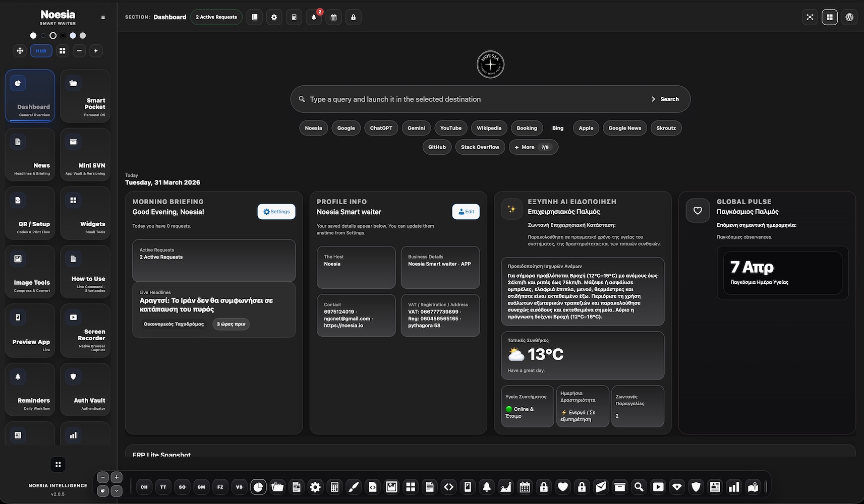Open the heart icon in bottom dock

coord(563,487)
